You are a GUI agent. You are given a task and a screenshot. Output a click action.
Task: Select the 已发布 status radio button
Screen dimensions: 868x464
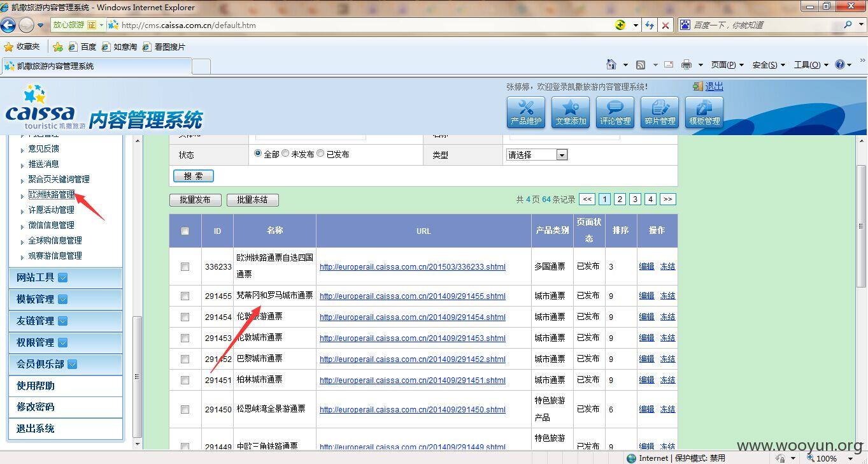(x=320, y=154)
